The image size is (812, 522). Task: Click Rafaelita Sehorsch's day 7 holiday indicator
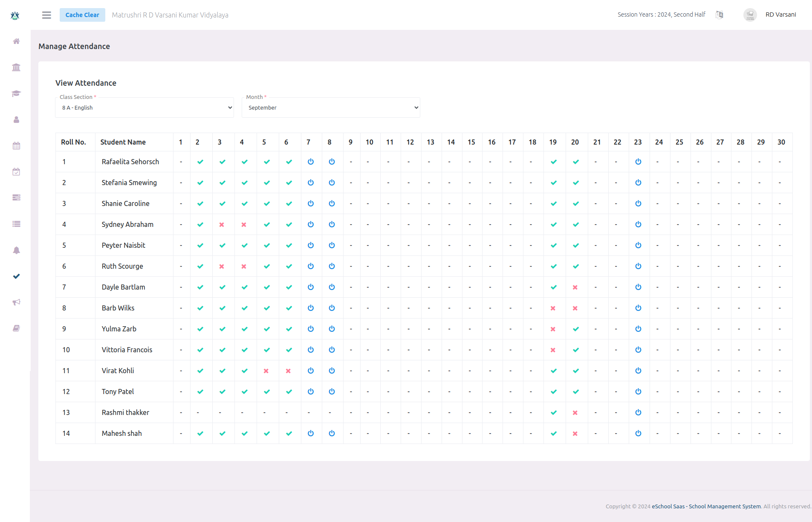point(311,162)
